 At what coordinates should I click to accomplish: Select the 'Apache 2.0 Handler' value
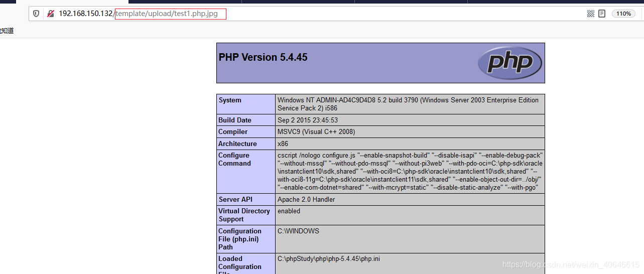(306, 200)
